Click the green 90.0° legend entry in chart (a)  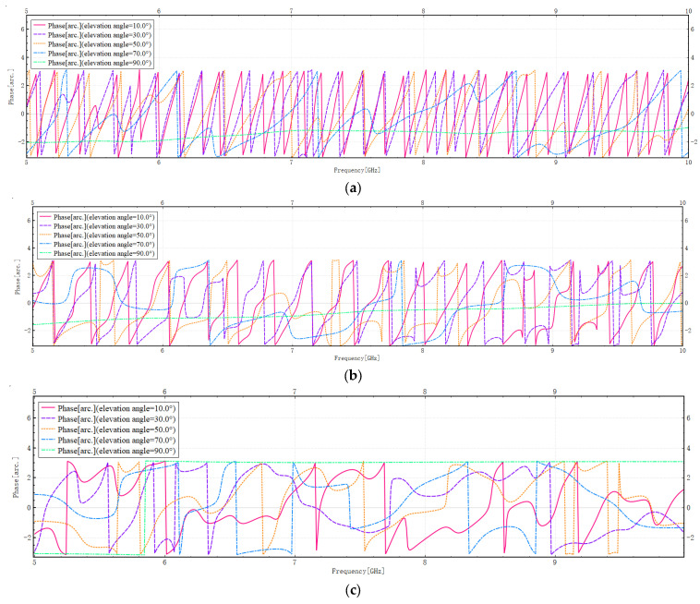(x=92, y=63)
